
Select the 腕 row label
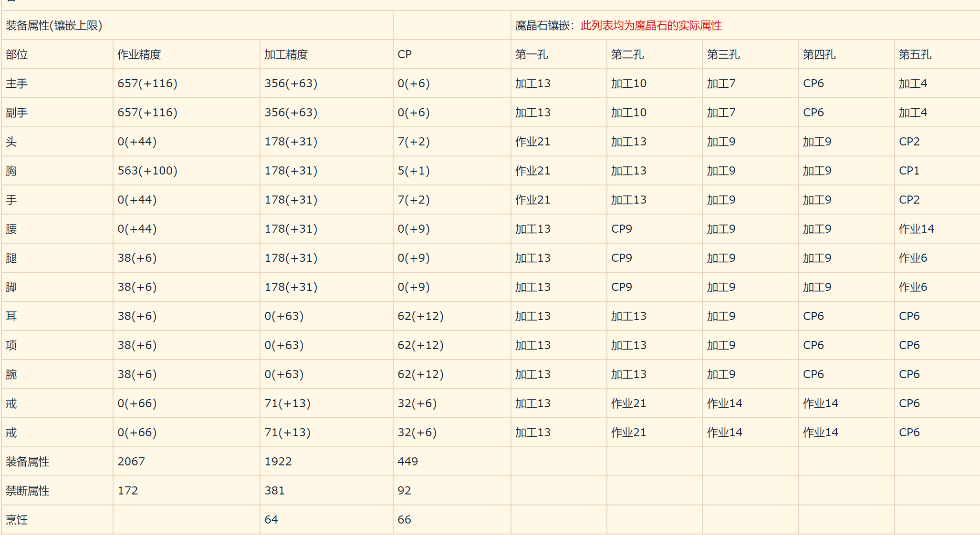[x=11, y=374]
